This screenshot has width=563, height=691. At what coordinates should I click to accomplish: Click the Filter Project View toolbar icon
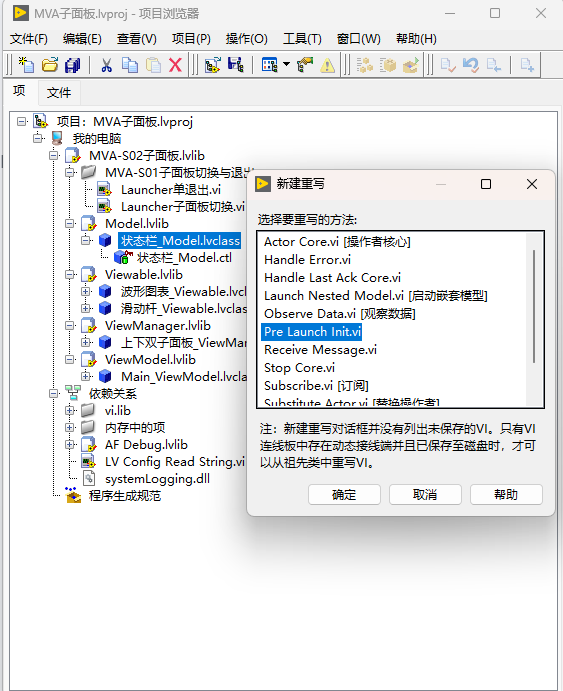point(269,65)
